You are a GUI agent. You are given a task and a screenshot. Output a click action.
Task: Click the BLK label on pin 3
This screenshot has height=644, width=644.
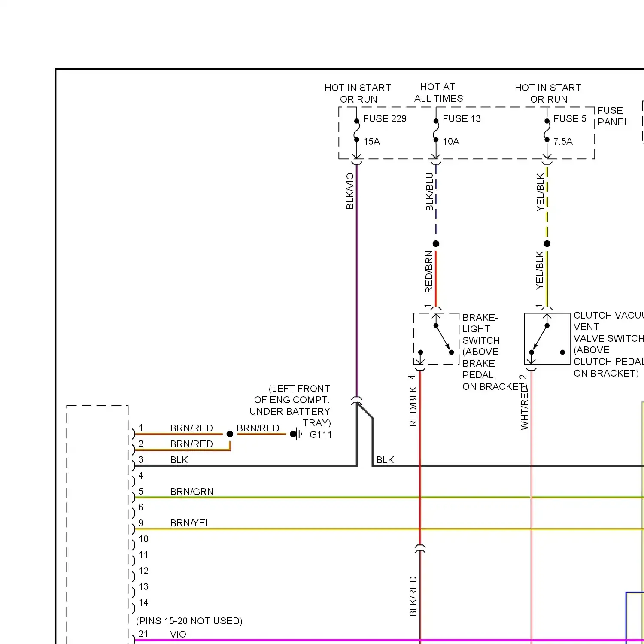click(179, 460)
